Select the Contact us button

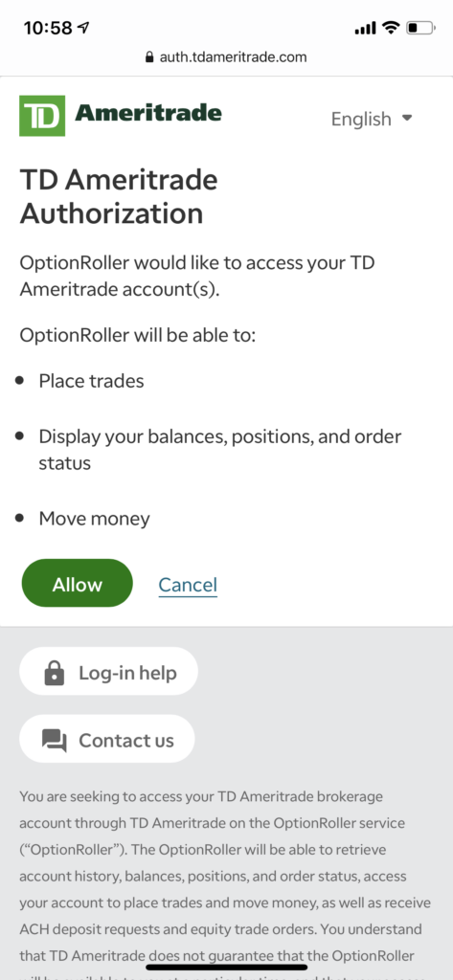coord(107,740)
